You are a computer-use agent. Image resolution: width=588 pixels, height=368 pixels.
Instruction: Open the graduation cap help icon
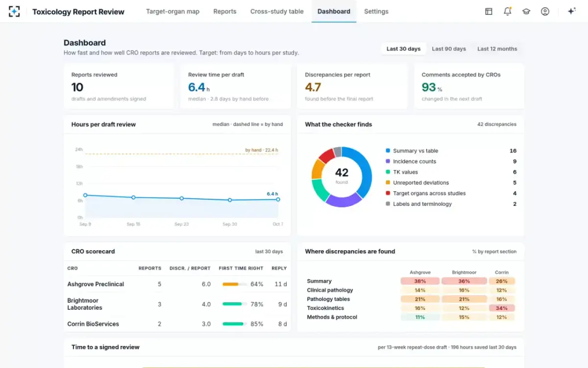(x=526, y=11)
